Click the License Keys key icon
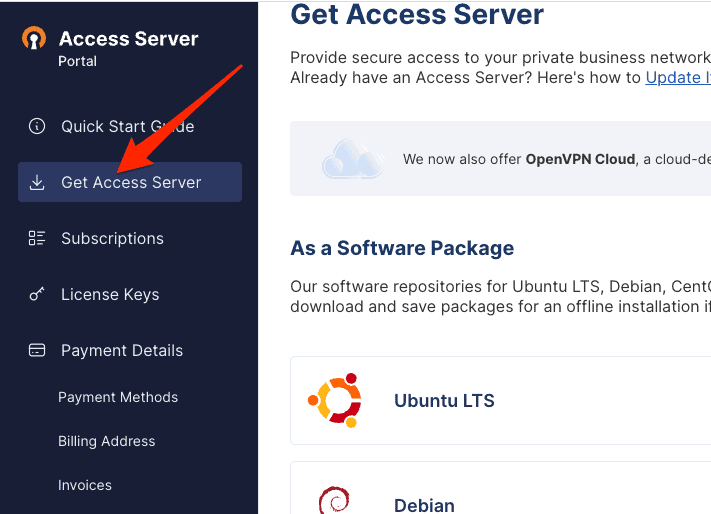 37,295
